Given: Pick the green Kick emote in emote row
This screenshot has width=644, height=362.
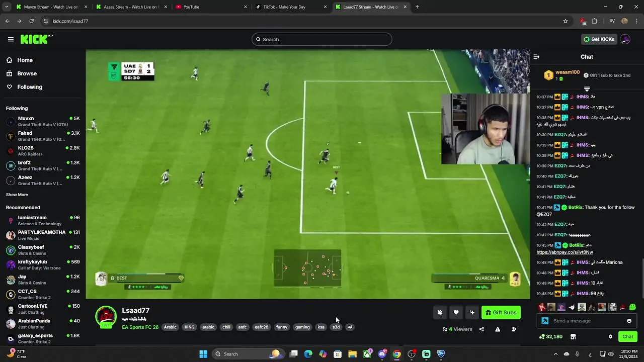Looking at the screenshot, I should pyautogui.click(x=632, y=307).
